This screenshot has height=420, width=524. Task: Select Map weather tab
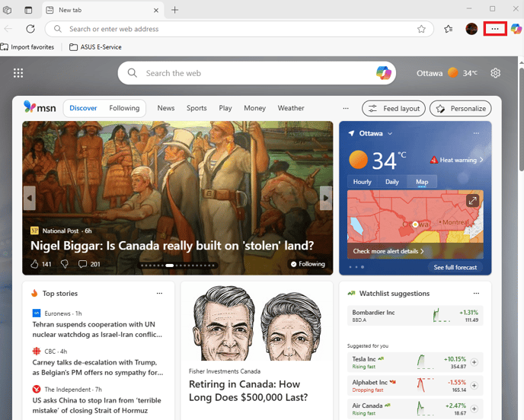pyautogui.click(x=422, y=182)
